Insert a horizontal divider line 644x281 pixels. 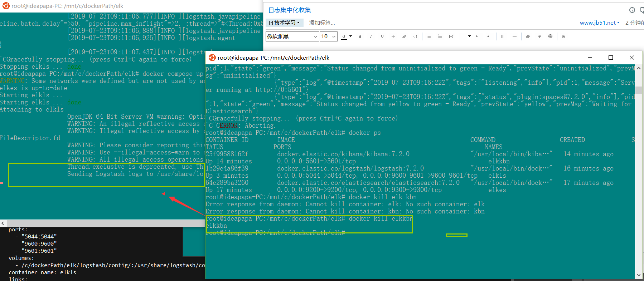[514, 36]
